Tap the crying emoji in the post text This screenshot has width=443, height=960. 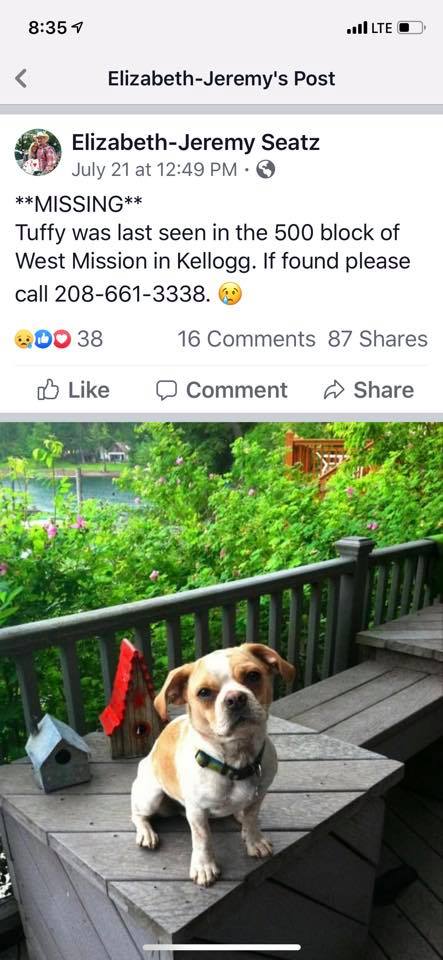pos(230,294)
